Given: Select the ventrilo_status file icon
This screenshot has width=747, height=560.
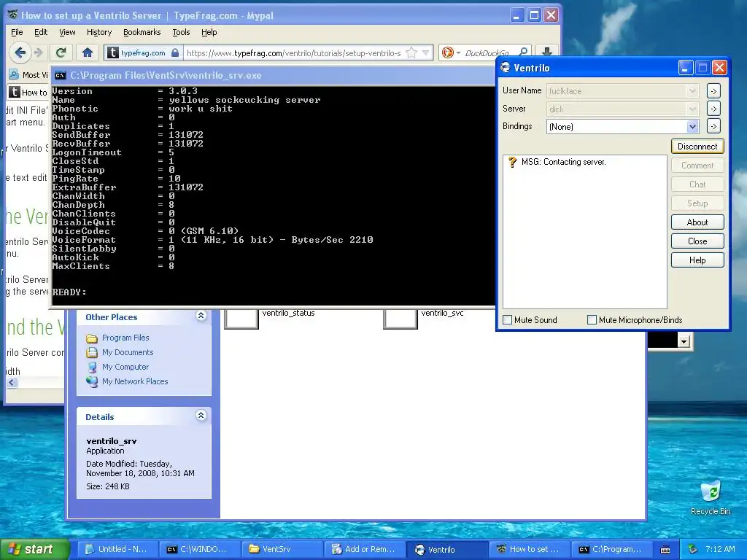Looking at the screenshot, I should (x=241, y=318).
